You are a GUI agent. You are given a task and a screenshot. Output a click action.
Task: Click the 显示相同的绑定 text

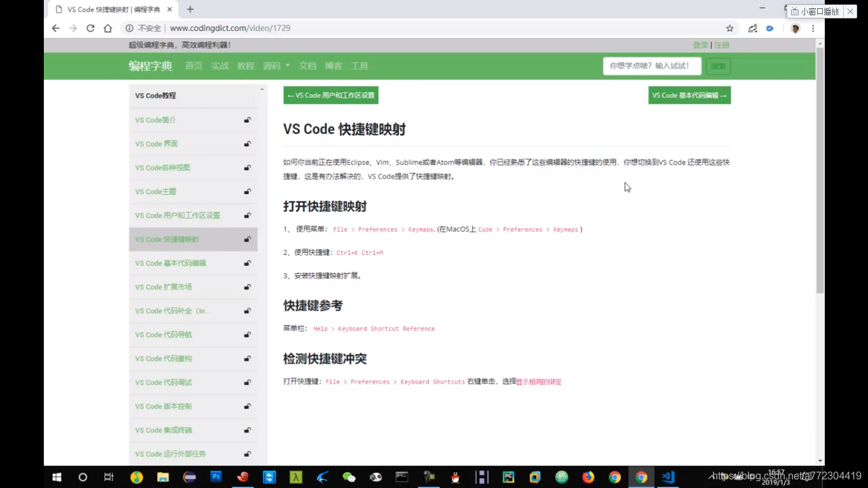pos(539,382)
